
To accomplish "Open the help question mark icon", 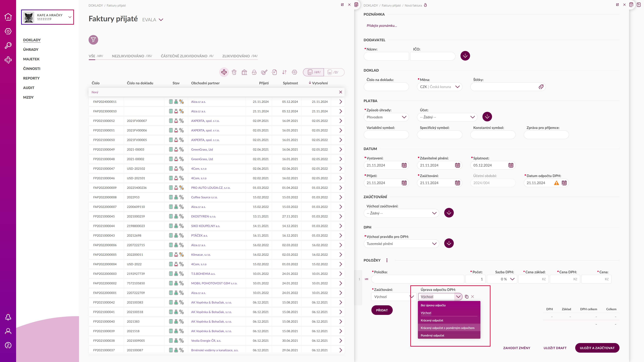I will point(8,346).
